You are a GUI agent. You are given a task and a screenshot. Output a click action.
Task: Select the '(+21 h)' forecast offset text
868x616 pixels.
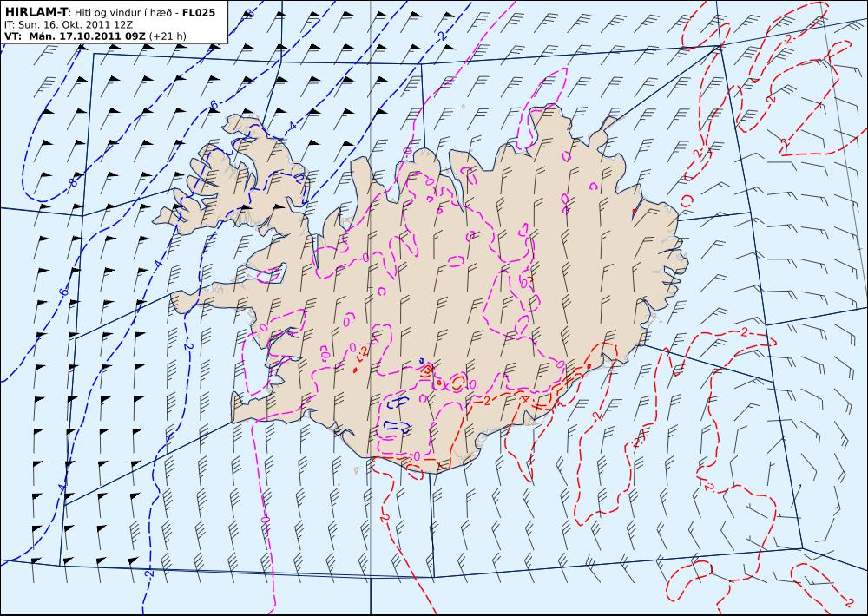click(168, 36)
